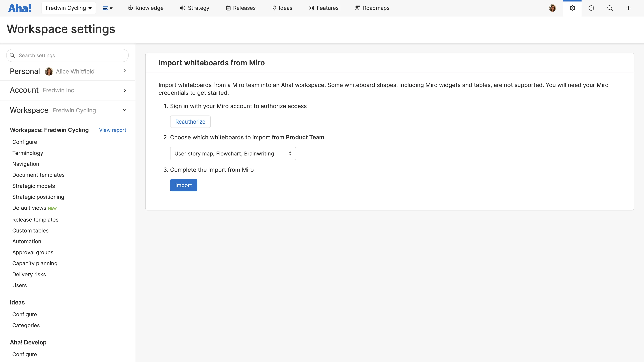Open the Roadmaps navigation item
Screen dimensions: 644x362
(372, 8)
